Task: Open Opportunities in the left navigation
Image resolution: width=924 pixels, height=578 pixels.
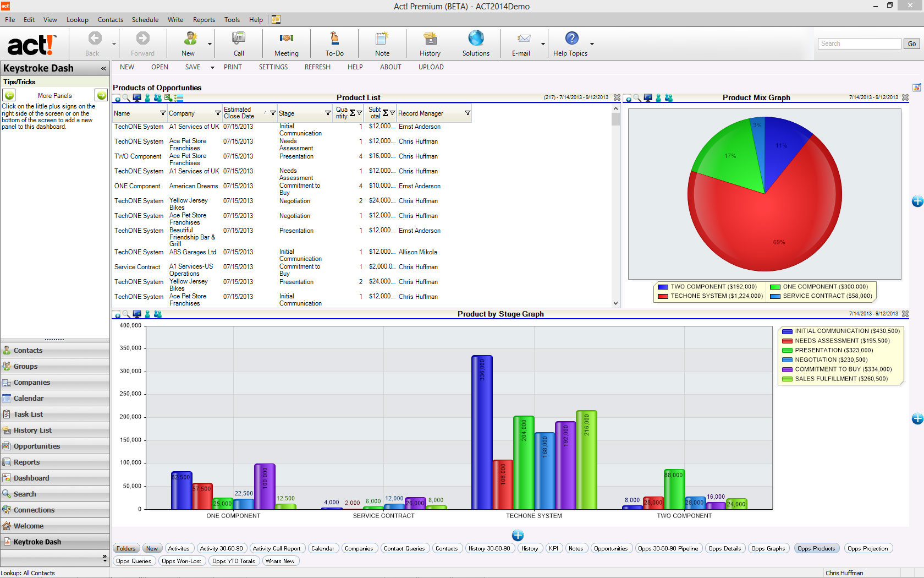Action: 55,446
